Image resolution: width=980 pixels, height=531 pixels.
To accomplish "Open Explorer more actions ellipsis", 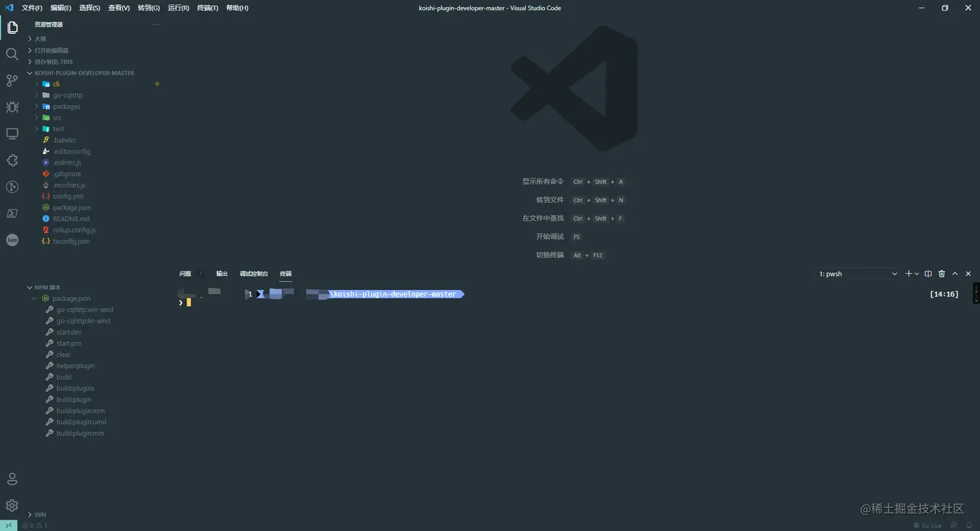I will tap(156, 25).
